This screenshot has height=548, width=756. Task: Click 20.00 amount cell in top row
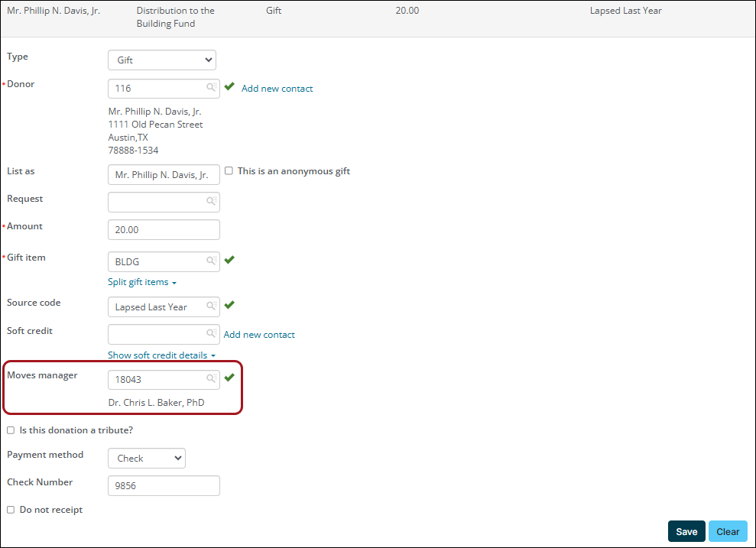click(407, 11)
